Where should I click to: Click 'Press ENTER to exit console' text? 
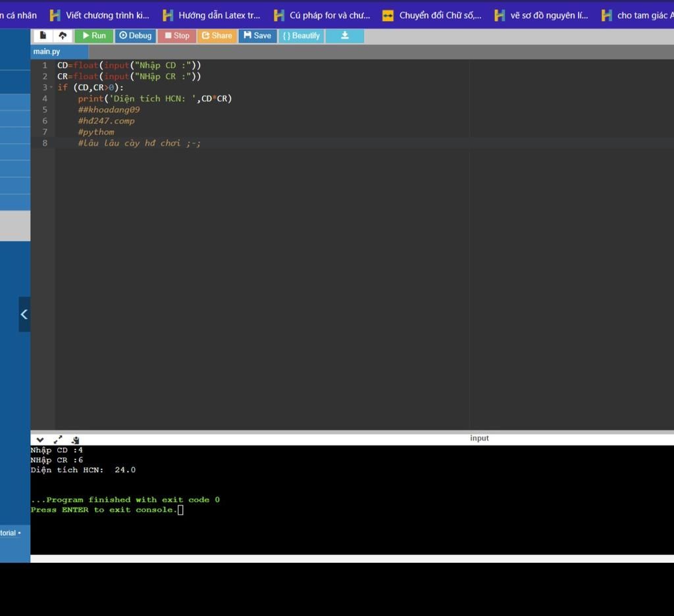104,510
